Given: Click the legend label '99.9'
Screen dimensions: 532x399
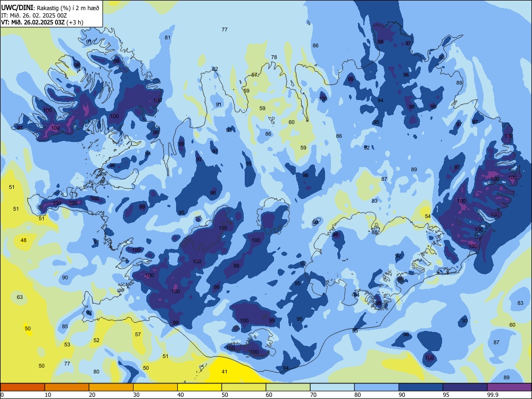Looking at the screenshot, I should coord(493,395).
